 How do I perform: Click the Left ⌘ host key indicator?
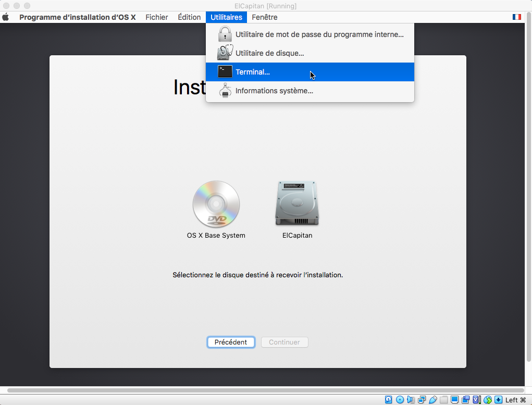(x=516, y=400)
